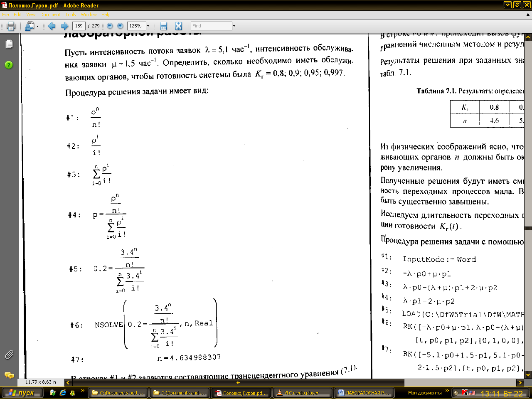This screenshot has height=399, width=532.
Task: Click vertical scrollbar up arrow
Action: (x=528, y=37)
